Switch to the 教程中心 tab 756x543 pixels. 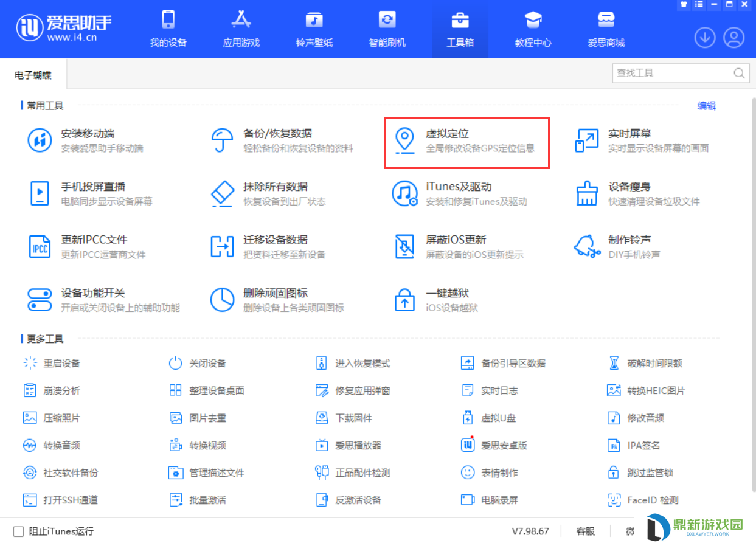click(533, 29)
